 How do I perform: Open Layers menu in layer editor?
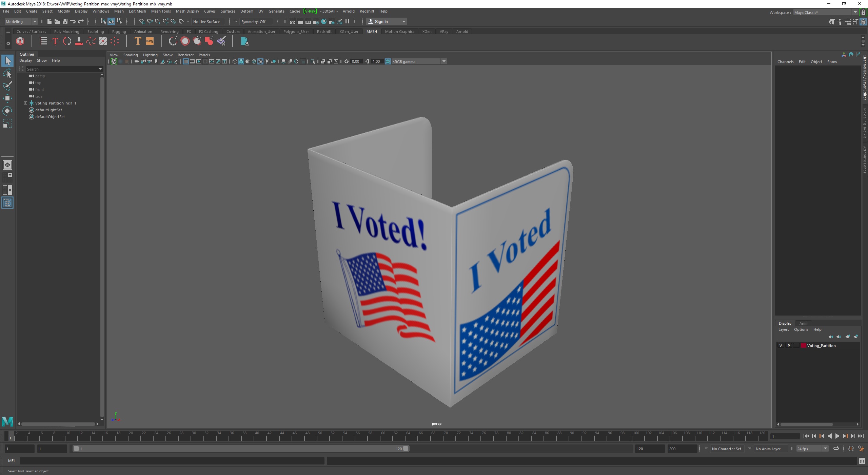[x=783, y=330]
